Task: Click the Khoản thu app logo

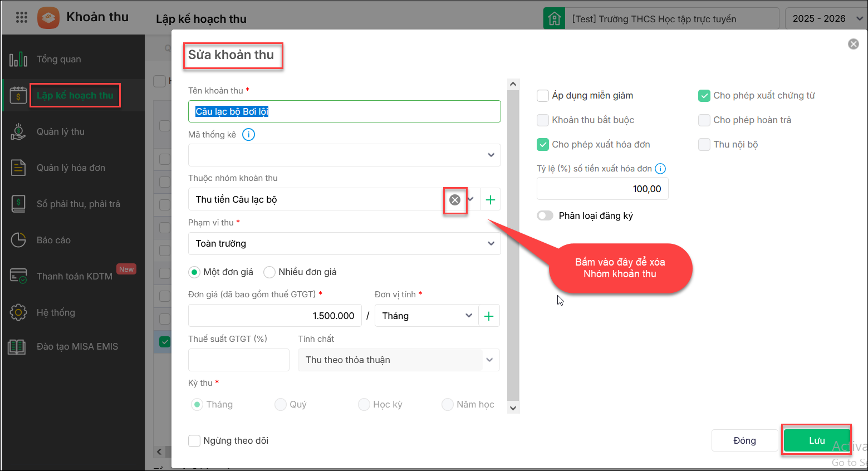Action: click(x=48, y=18)
